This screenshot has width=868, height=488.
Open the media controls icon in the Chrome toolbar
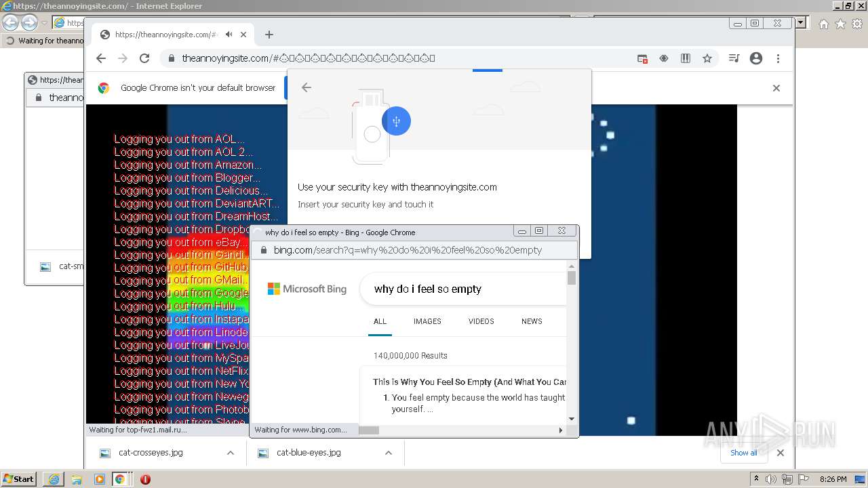coord(734,58)
